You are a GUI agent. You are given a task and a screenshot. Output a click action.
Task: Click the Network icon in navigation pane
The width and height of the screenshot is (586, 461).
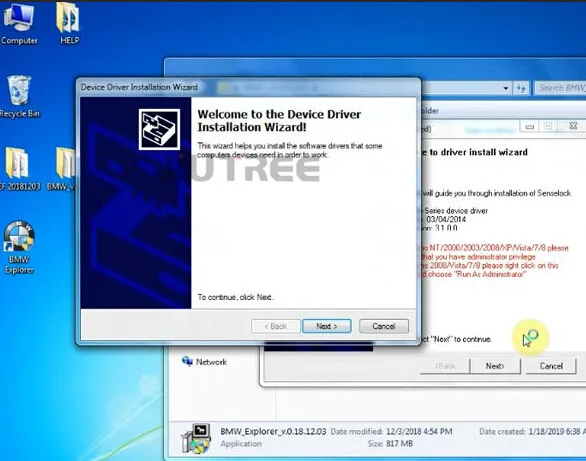pyautogui.click(x=204, y=362)
